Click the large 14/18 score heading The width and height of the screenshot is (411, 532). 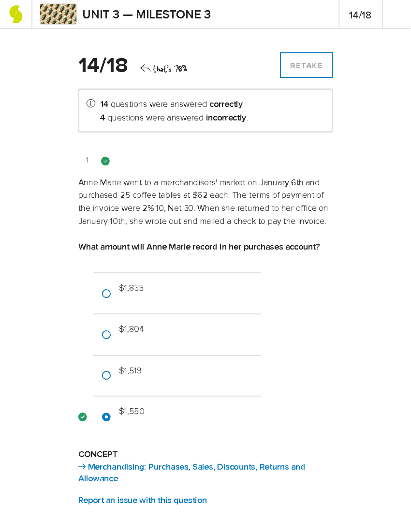[x=103, y=65]
